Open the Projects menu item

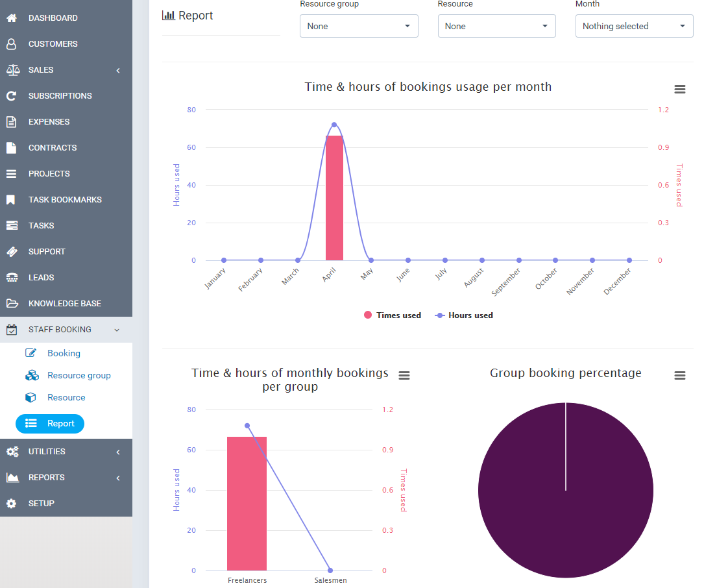49,174
